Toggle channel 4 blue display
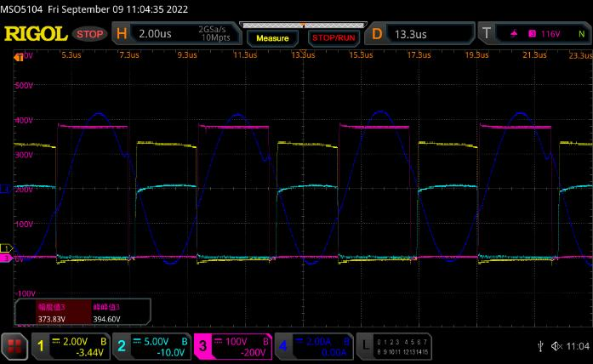This screenshot has width=593, height=364. (x=283, y=345)
